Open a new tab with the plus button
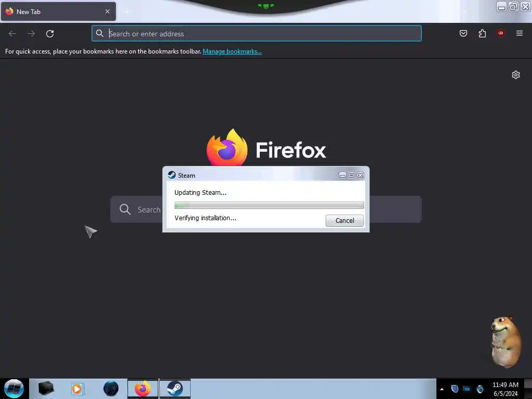 pos(127,12)
